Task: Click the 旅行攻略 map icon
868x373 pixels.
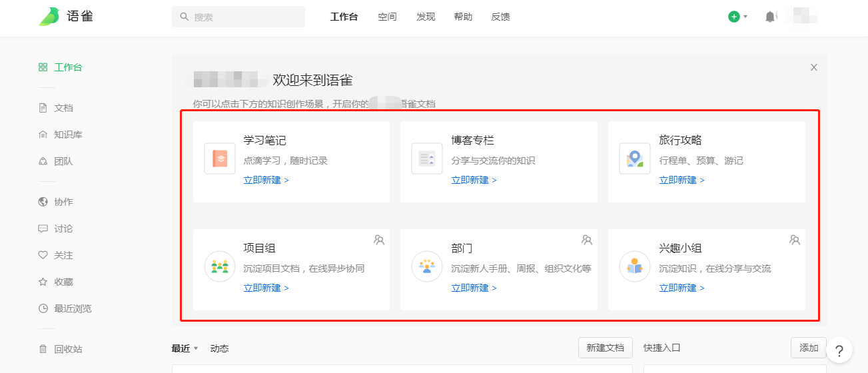Action: [634, 159]
